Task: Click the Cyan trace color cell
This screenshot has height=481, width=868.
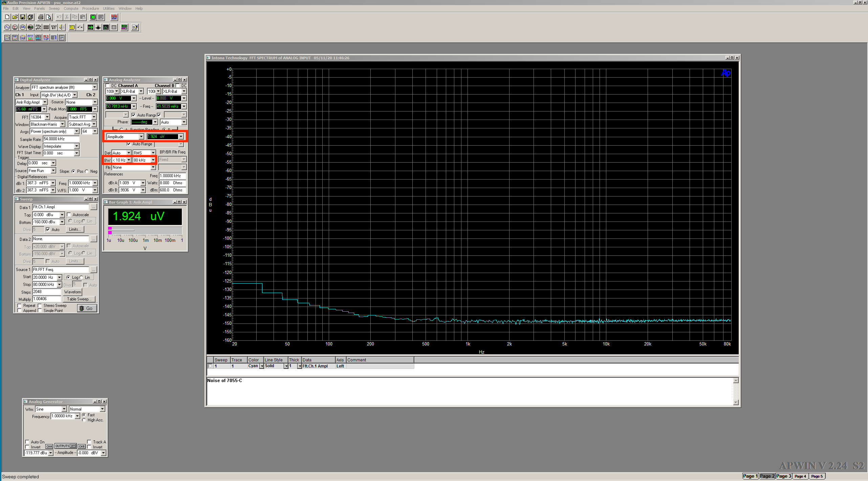Action: tap(253, 366)
